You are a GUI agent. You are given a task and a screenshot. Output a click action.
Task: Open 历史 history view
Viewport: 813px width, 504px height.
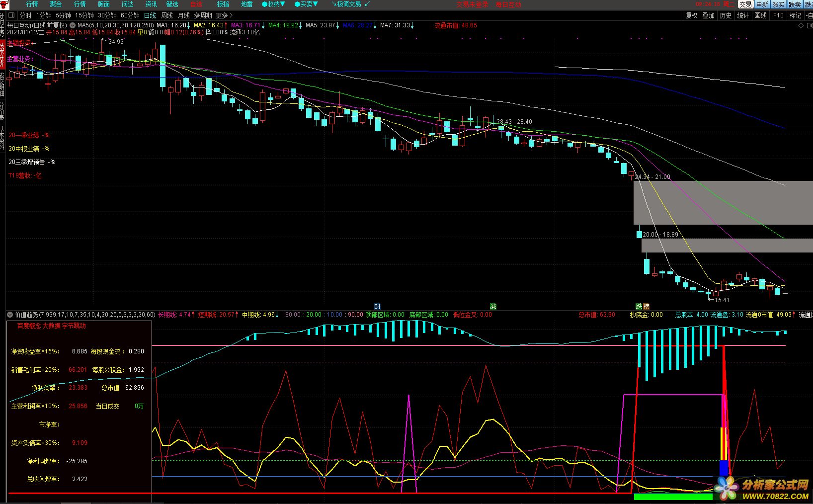pos(726,15)
